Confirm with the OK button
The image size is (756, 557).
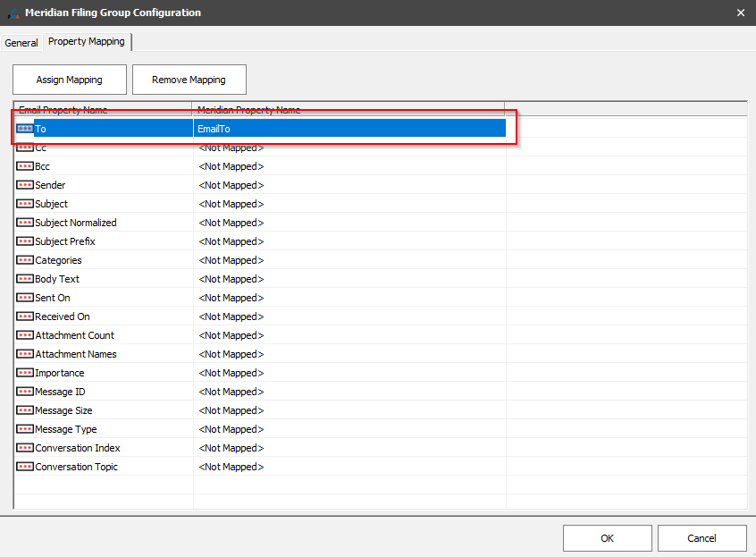[x=607, y=538]
